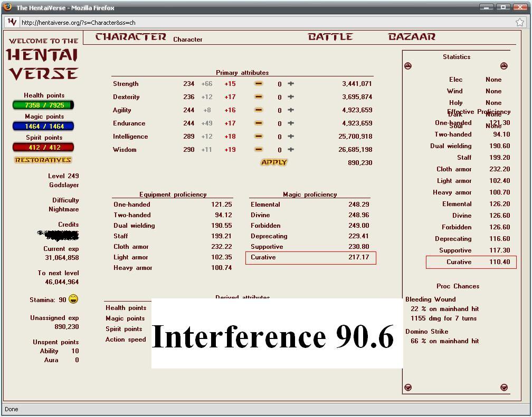The height and width of the screenshot is (417, 532).
Task: Click the To next level value 46,044,964
Action: point(62,282)
